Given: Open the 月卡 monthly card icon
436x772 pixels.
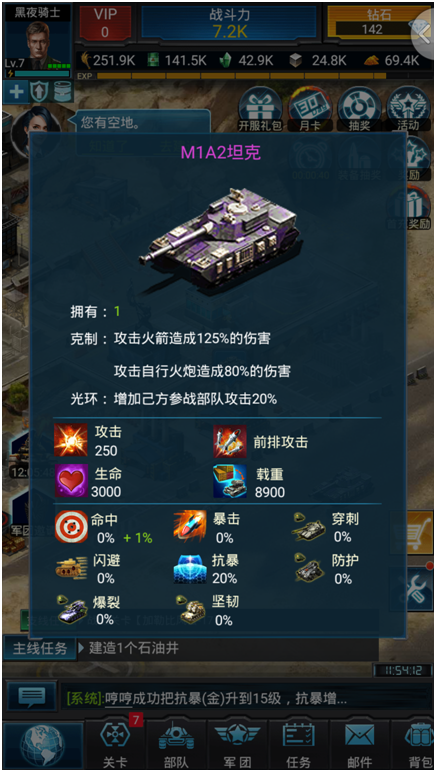Looking at the screenshot, I should [310, 109].
